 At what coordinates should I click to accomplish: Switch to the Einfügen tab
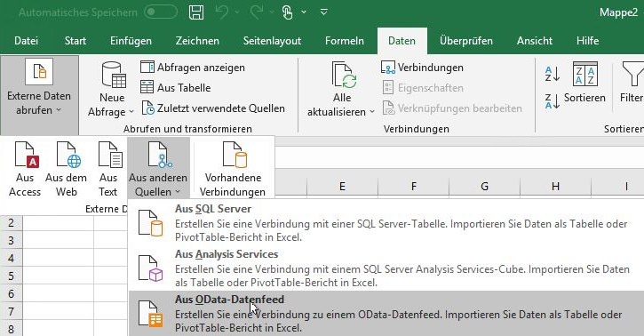131,41
